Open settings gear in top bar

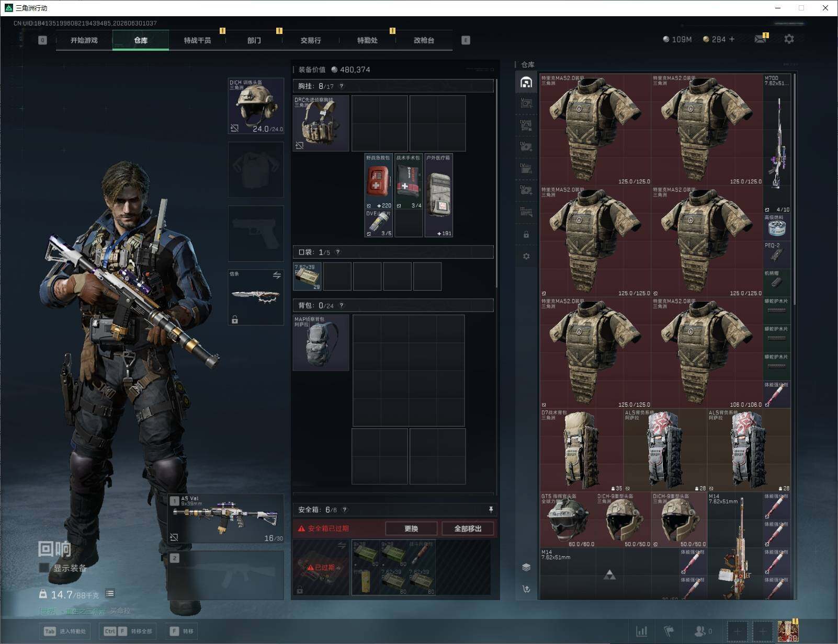789,39
